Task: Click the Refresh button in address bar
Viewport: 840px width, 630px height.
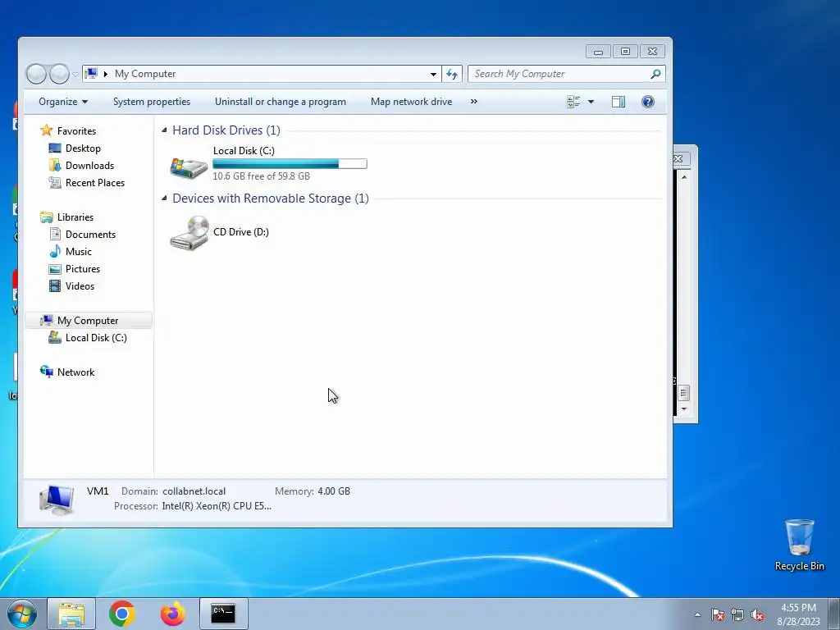Action: 452,74
